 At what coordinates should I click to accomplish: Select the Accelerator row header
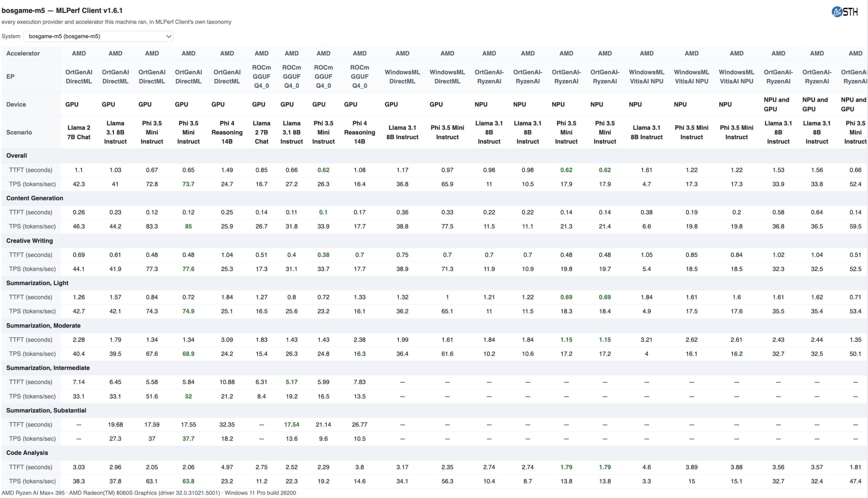[23, 53]
